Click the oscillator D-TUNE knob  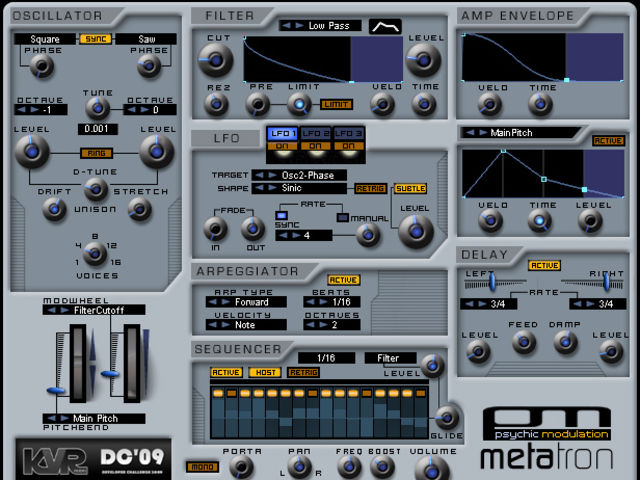tap(96, 189)
